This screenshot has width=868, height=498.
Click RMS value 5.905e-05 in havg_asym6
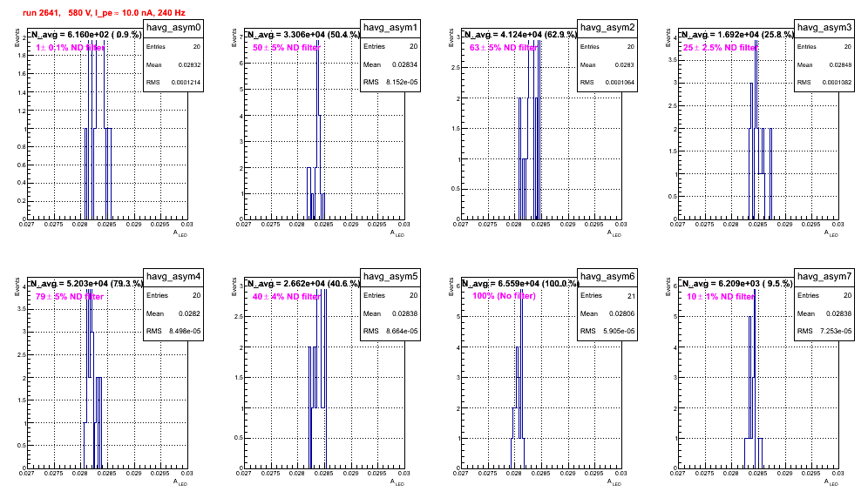pos(620,332)
